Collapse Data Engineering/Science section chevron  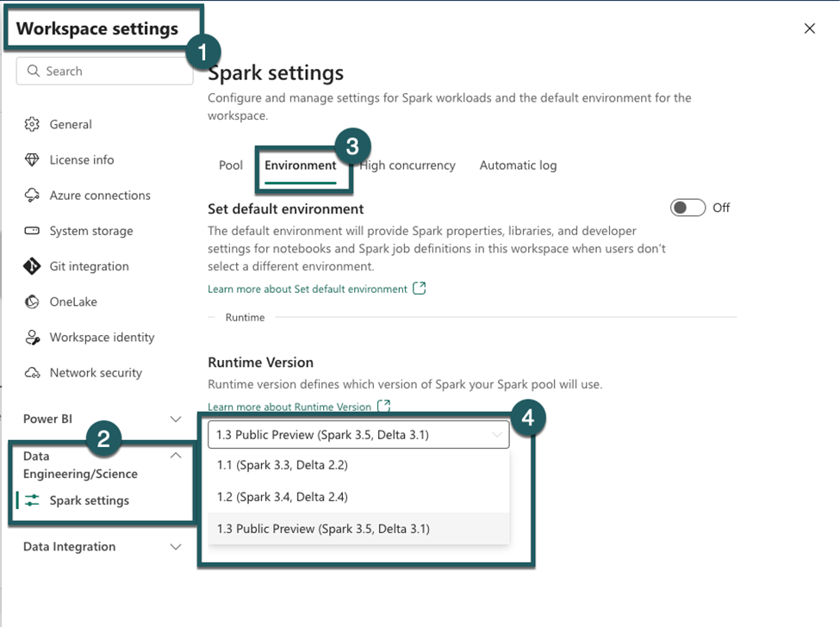(x=175, y=456)
